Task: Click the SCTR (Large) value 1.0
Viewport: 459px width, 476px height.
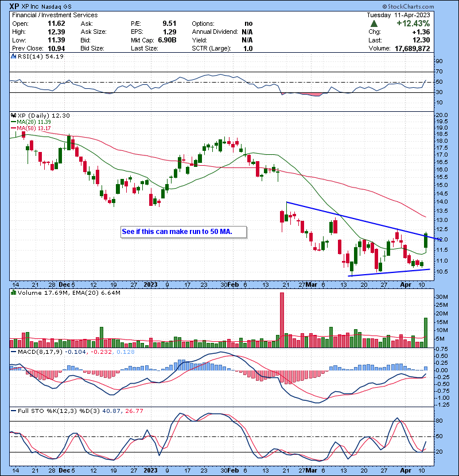Action: pyautogui.click(x=248, y=49)
